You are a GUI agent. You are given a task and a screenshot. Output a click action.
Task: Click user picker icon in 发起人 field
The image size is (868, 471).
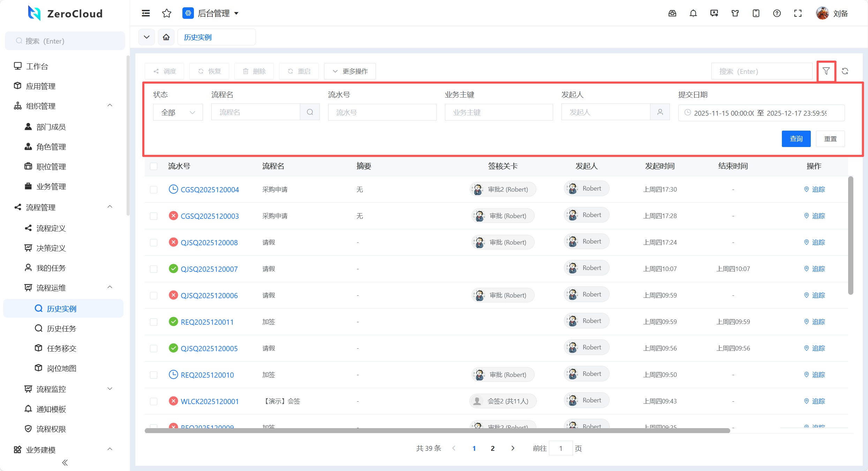pyautogui.click(x=660, y=112)
